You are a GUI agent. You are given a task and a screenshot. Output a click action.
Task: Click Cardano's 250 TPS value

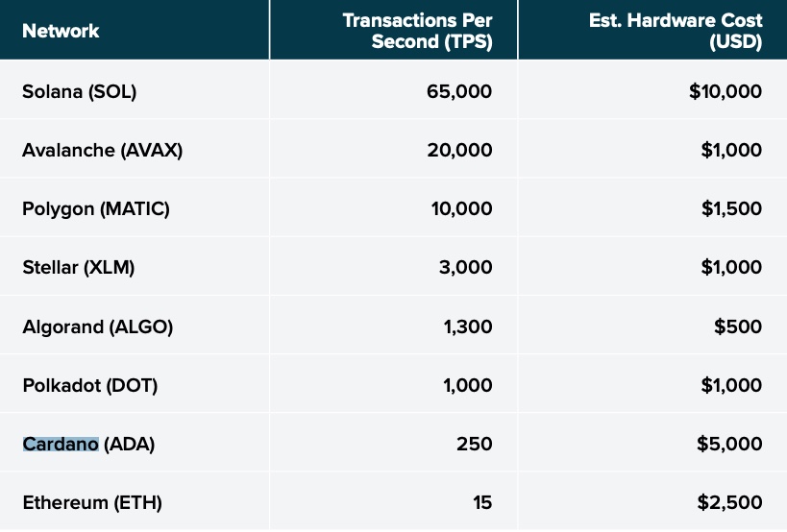click(476, 445)
